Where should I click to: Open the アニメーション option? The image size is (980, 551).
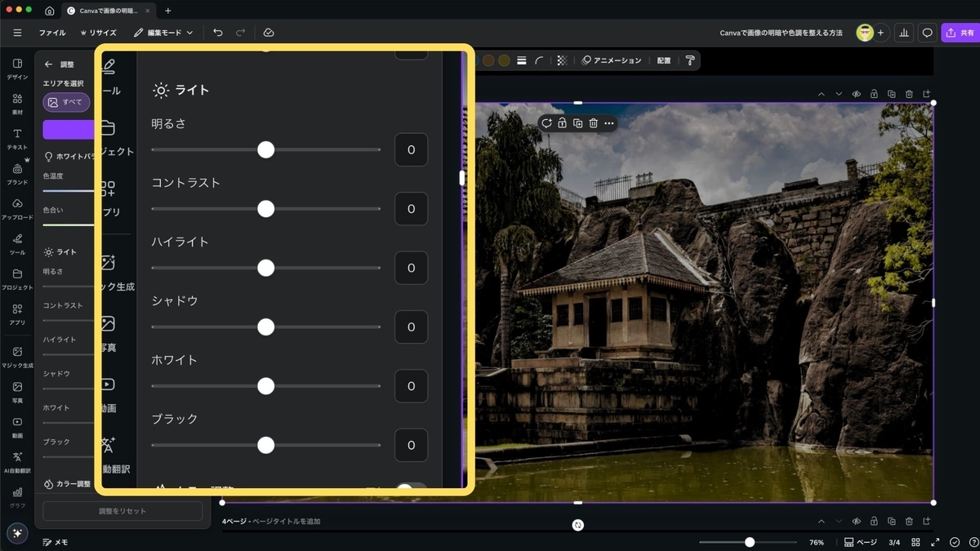[611, 60]
